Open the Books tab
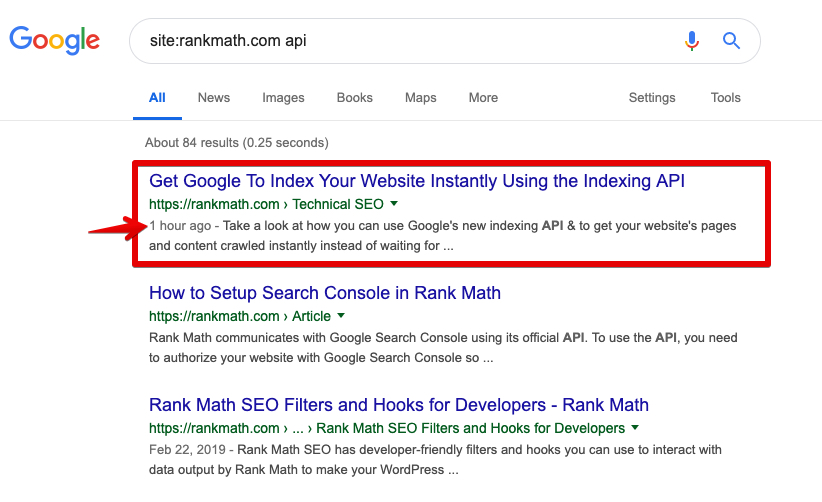Viewport: 822px width, 502px height. tap(354, 97)
